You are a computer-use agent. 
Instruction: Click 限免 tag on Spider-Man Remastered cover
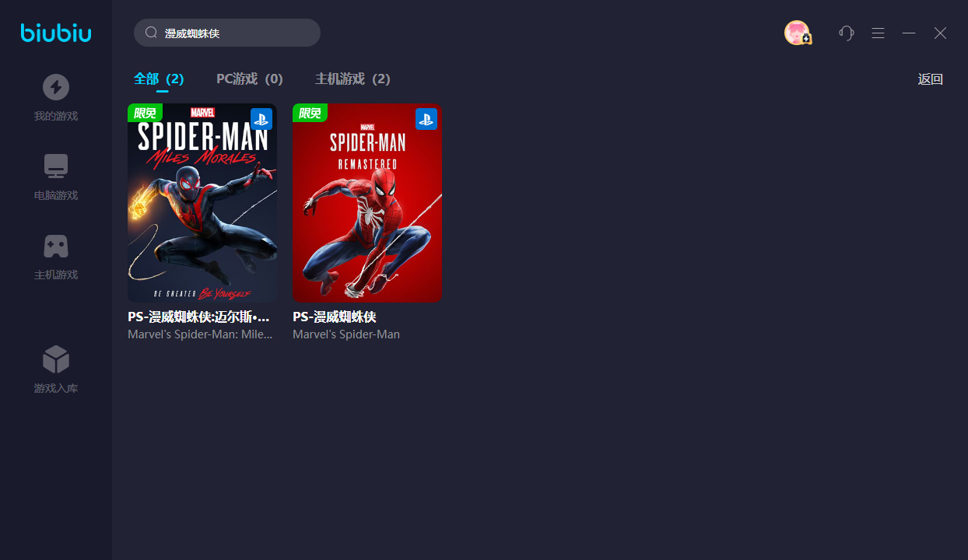pos(310,113)
